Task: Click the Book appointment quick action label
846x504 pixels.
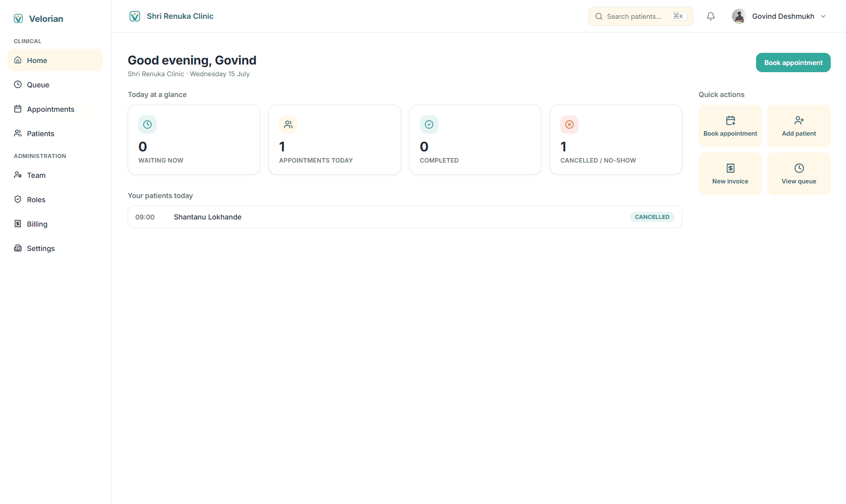Action: 730,134
